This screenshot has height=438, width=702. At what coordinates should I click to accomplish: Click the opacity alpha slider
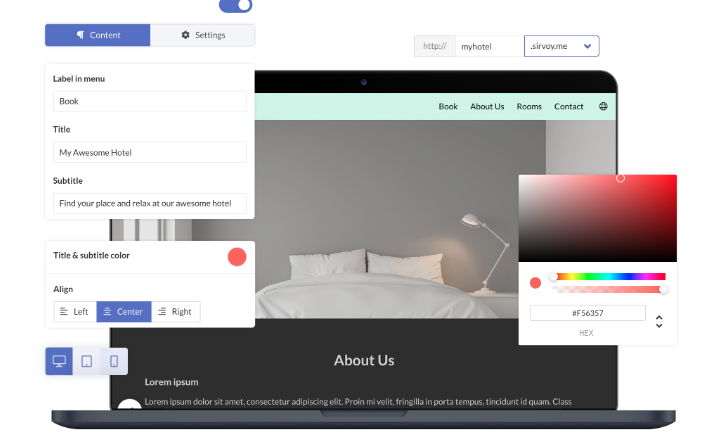tap(609, 290)
